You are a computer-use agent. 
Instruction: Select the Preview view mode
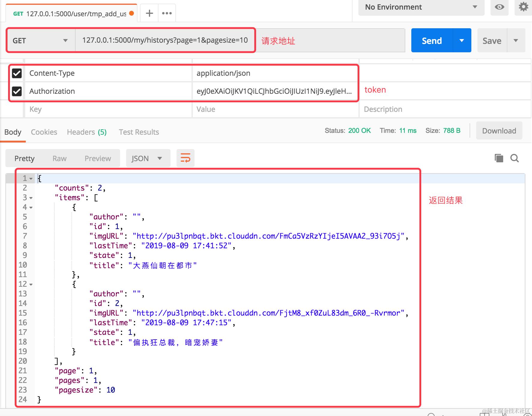[x=98, y=158]
